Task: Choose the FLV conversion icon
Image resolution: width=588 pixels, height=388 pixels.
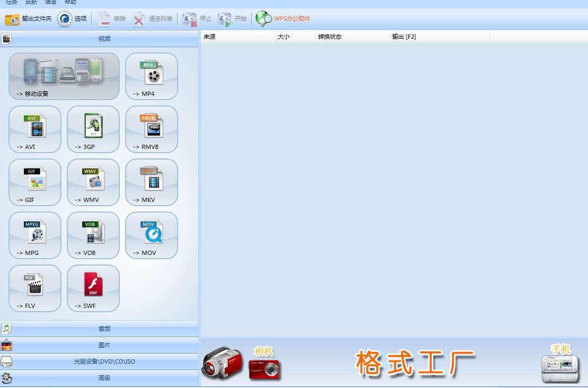Action: [35, 288]
